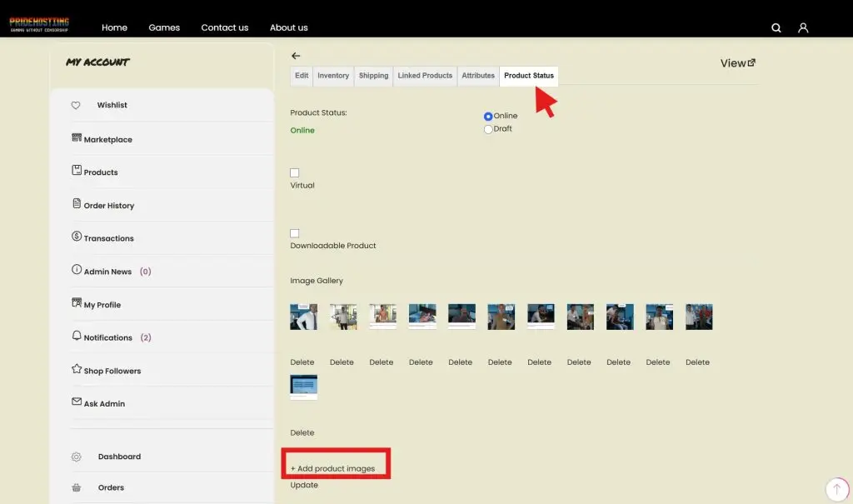Click the back arrow above the tabs
Screen dimensions: 853x504
coord(296,56)
